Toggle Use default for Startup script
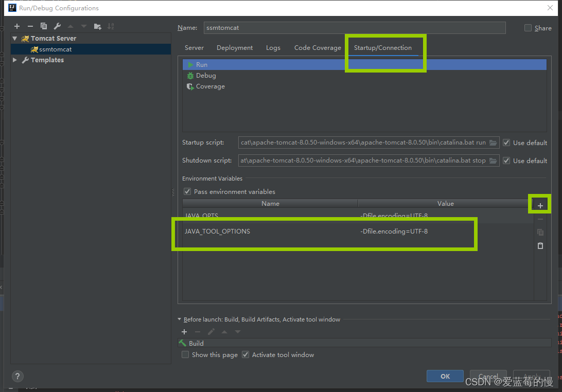This screenshot has height=392, width=562. (x=506, y=142)
